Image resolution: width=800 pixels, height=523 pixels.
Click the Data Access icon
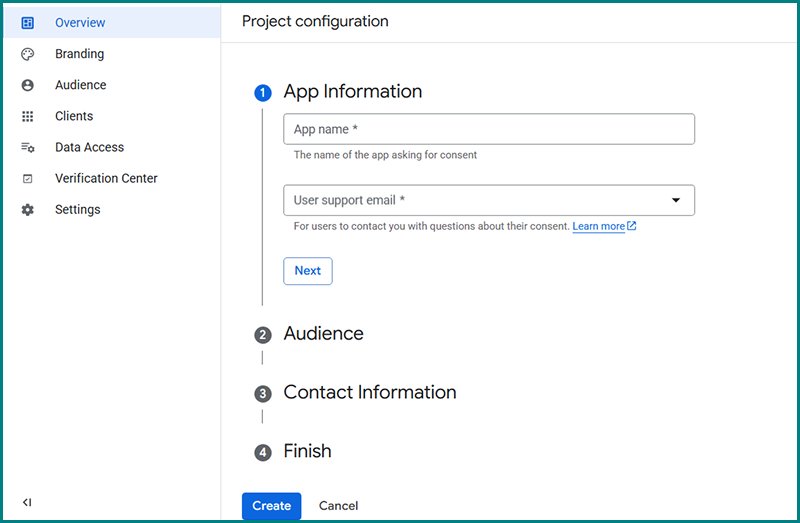click(x=28, y=147)
